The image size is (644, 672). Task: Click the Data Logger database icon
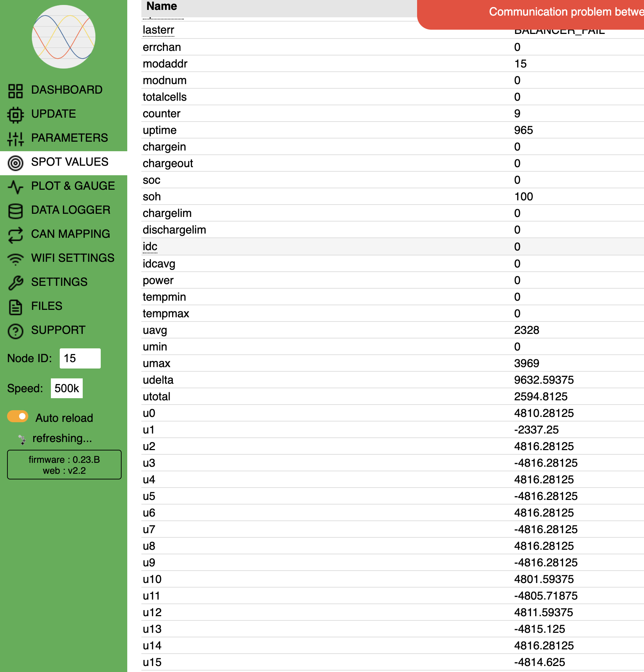(16, 211)
